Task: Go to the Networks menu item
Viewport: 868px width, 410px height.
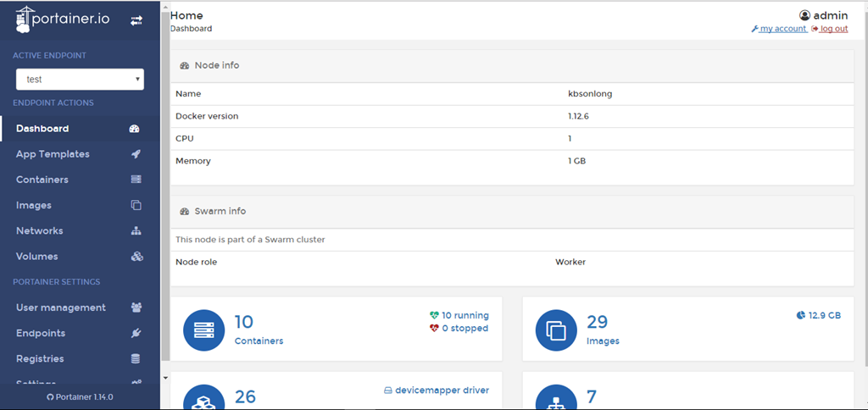Action: coord(40,230)
